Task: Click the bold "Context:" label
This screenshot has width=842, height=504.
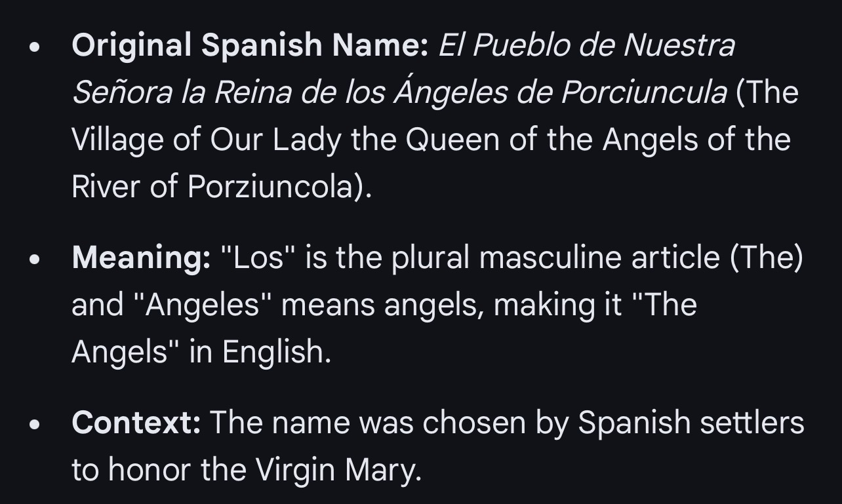Action: pos(136,423)
